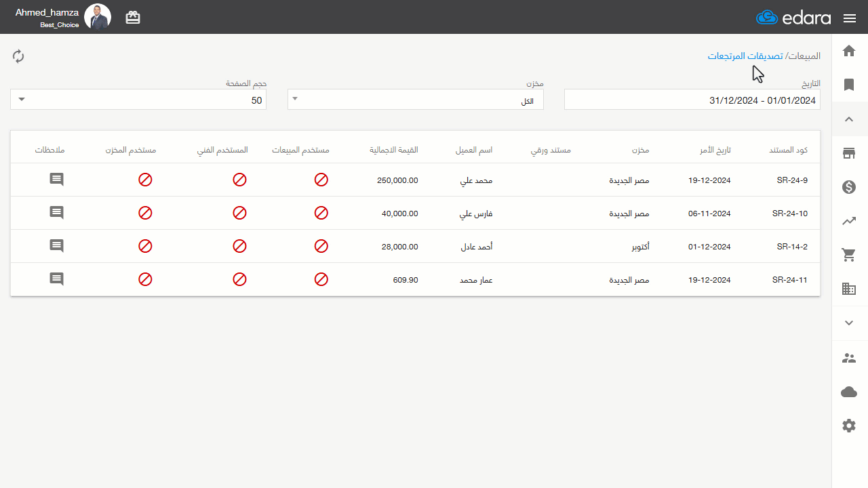The image size is (868, 488).
Task: Go to Home in the sidebar
Action: click(x=849, y=51)
